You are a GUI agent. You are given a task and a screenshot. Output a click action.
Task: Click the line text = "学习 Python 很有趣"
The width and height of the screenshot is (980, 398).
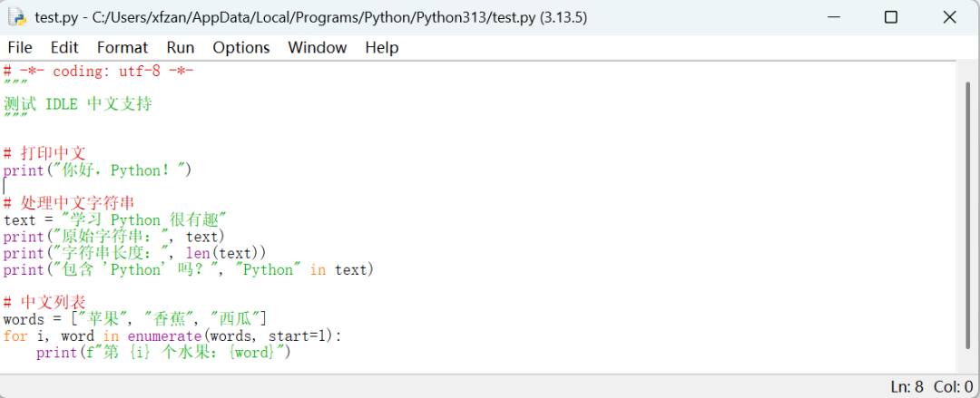tap(114, 220)
